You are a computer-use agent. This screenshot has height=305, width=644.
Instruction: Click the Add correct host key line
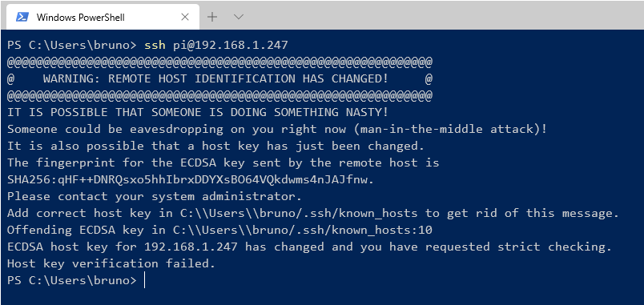coord(313,214)
